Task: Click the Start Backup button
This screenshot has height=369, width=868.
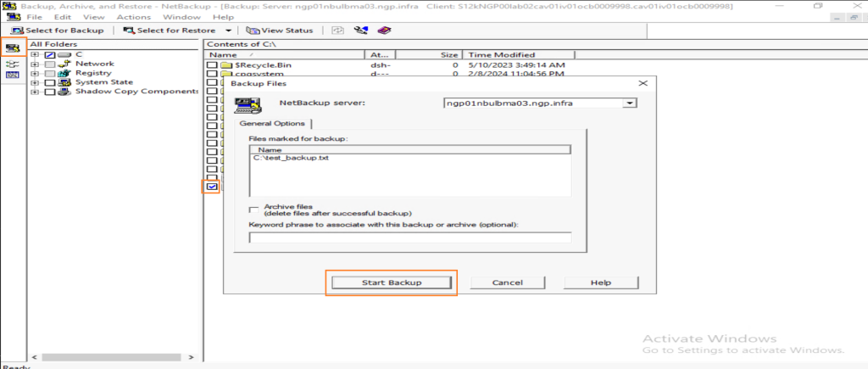Action: [x=392, y=282]
